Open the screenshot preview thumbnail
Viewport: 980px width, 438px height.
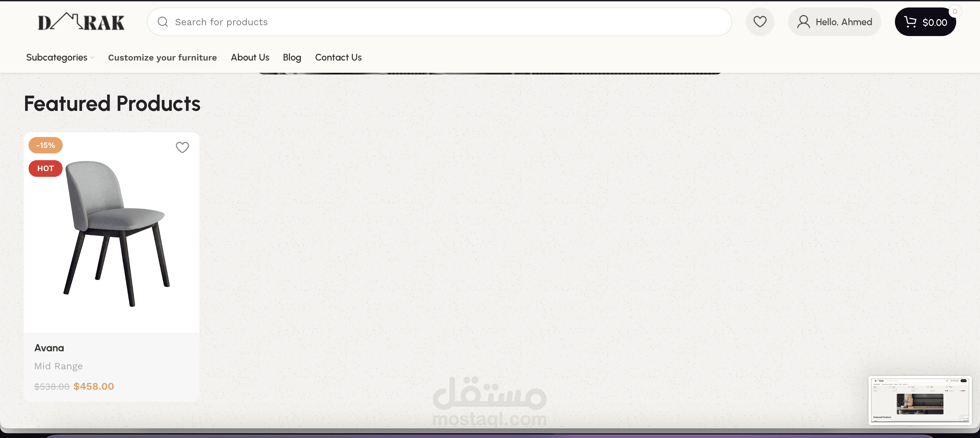(x=920, y=400)
